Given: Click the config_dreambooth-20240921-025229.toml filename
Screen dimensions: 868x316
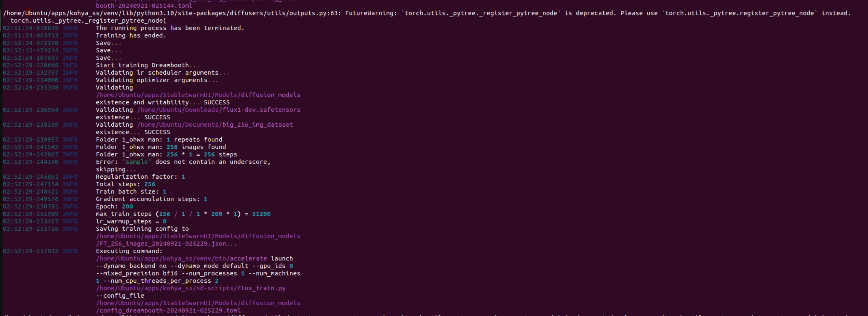Looking at the screenshot, I should (x=170, y=310).
